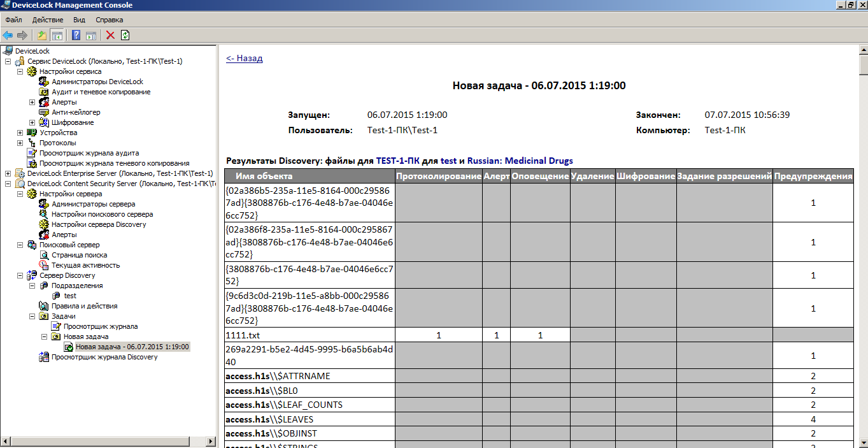
Task: Select Просмотрщик журнала теневого копирования
Action: pyautogui.click(x=114, y=163)
